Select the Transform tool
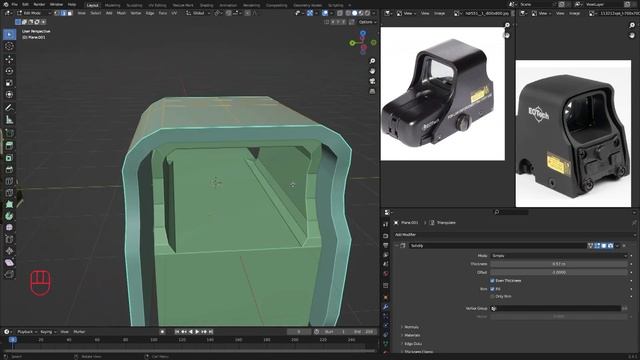This screenshot has height=360, width=640. [x=9, y=94]
